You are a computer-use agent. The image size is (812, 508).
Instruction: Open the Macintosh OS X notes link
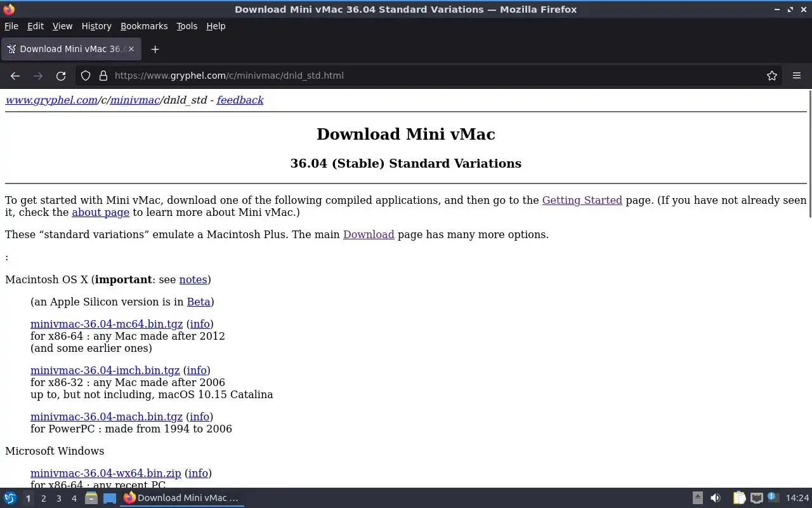(193, 279)
